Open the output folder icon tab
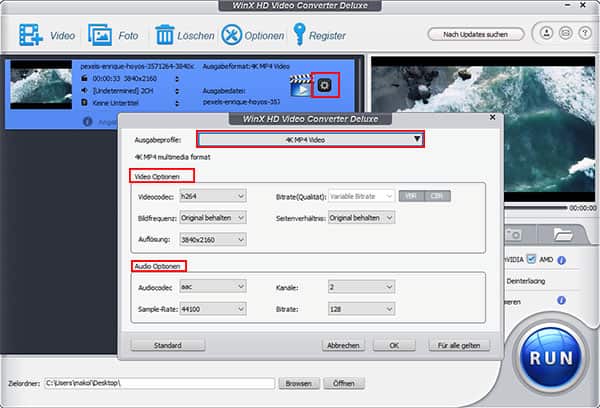The height and width of the screenshot is (408, 600). click(x=562, y=234)
